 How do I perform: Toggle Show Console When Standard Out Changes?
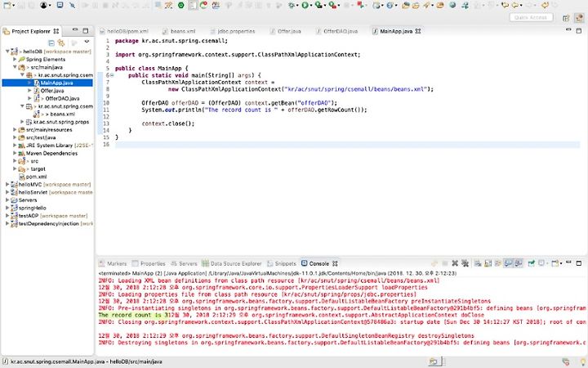508,263
